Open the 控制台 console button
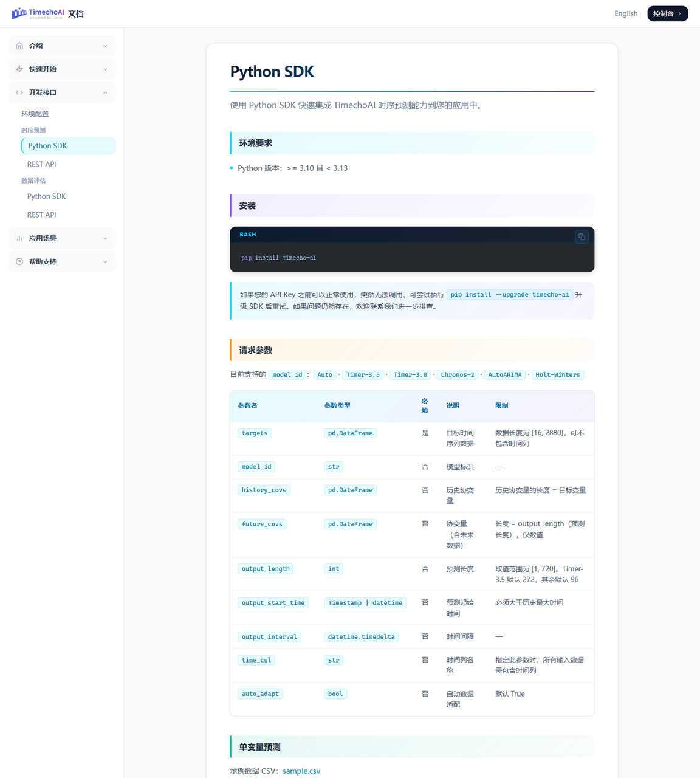This screenshot has width=700, height=778. (x=667, y=13)
